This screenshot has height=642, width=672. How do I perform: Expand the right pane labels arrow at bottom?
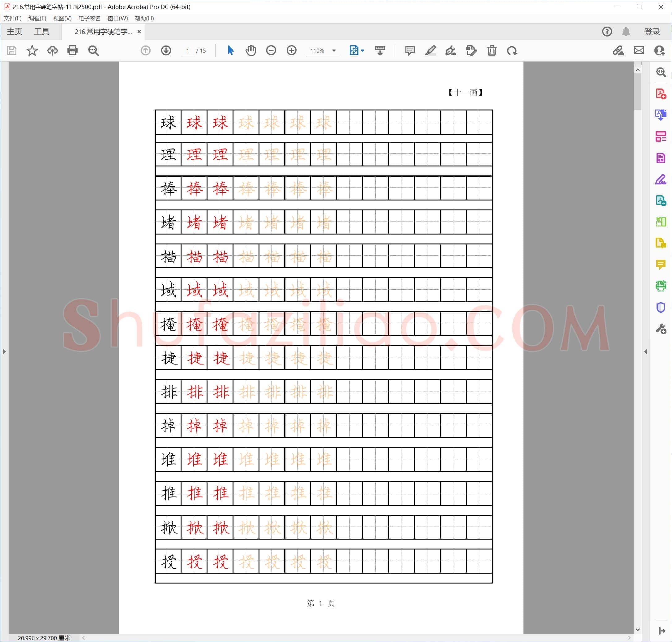coord(662,631)
